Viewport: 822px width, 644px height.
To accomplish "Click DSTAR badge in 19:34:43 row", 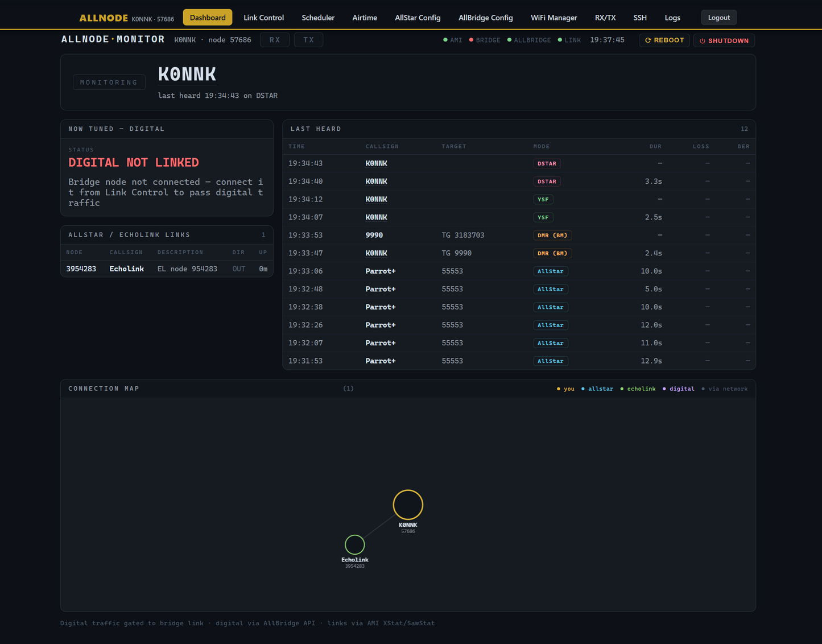I will (547, 163).
